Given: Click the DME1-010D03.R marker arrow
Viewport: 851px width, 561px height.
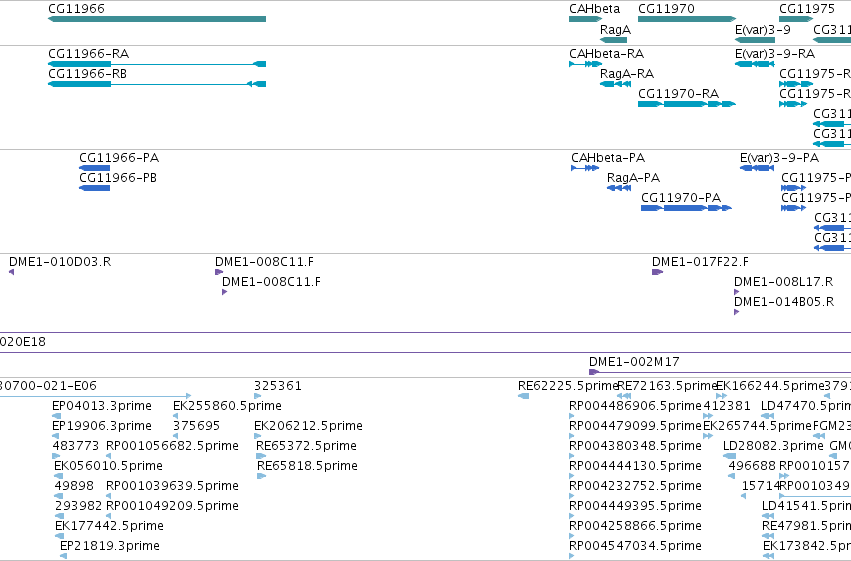Looking at the screenshot, I should (11, 272).
